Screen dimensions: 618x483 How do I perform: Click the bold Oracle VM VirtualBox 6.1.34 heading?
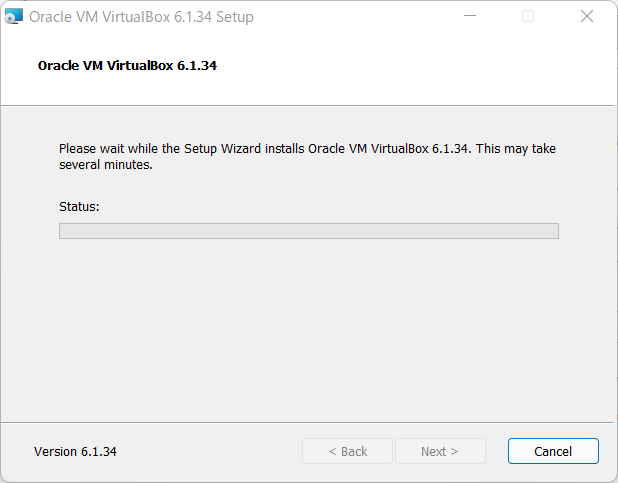tap(127, 65)
